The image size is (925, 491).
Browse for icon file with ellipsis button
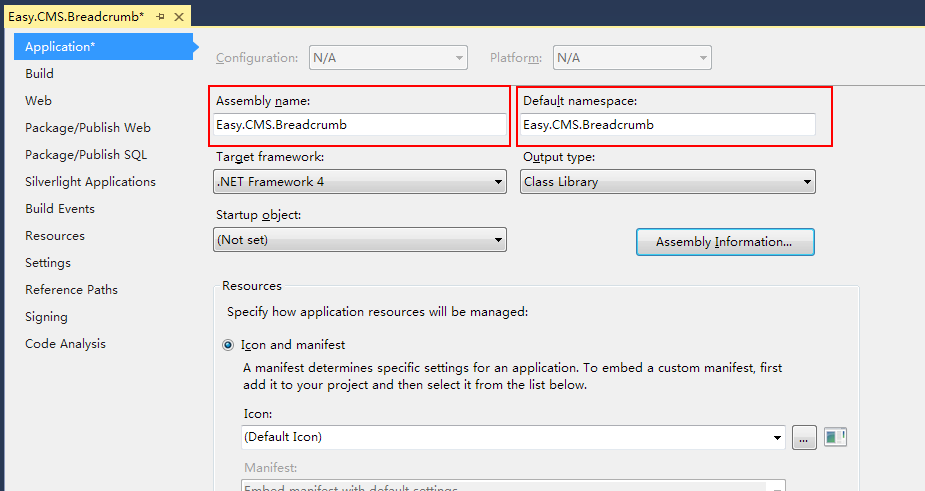[804, 438]
